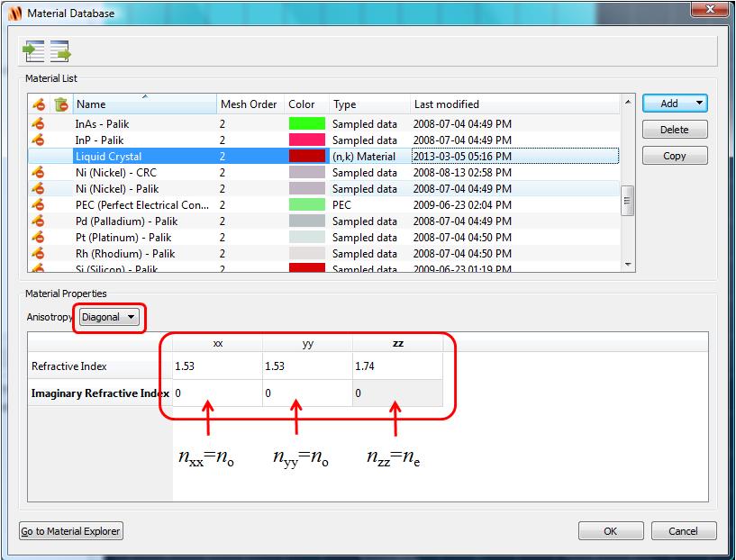Click the yy column header in properties
Screen dimensions: 736x560
307,343
